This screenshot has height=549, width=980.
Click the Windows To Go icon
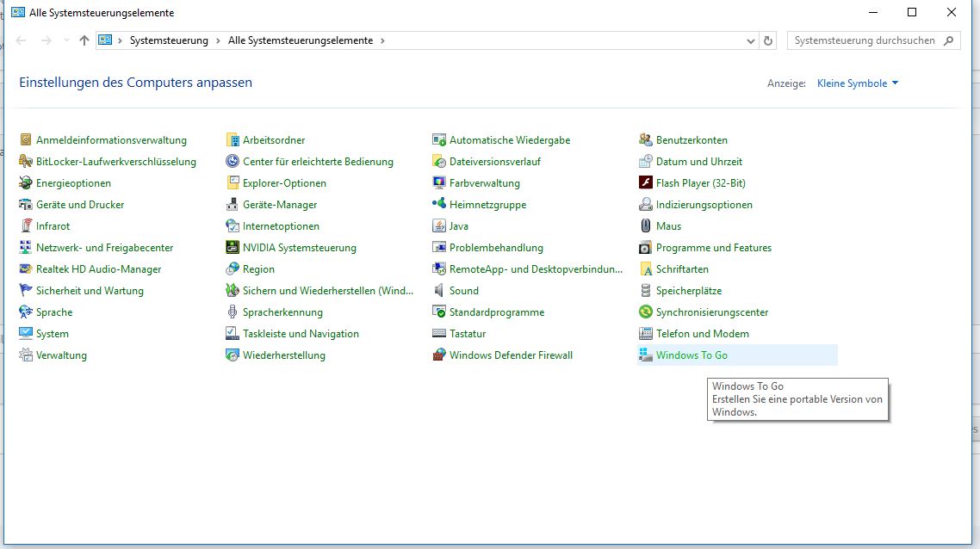click(x=646, y=355)
